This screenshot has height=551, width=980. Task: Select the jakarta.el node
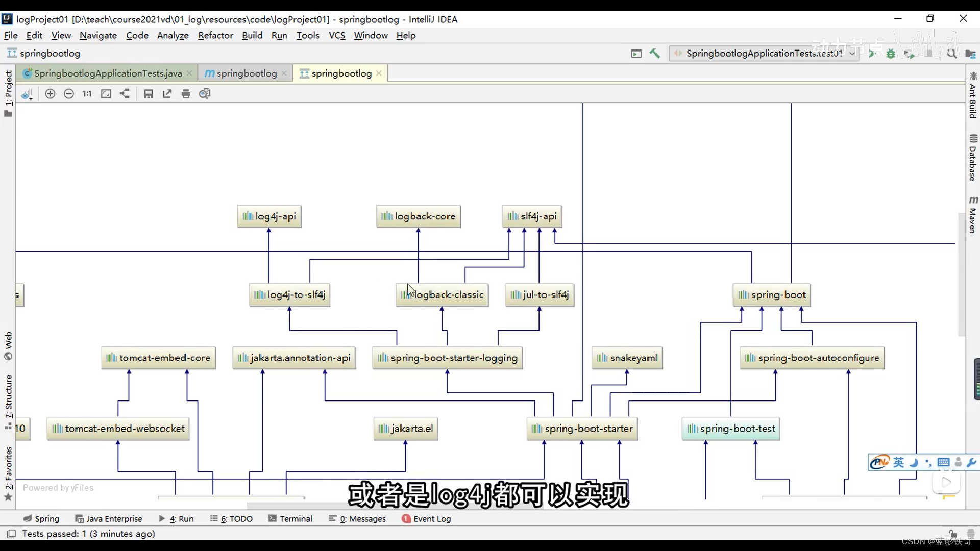406,429
